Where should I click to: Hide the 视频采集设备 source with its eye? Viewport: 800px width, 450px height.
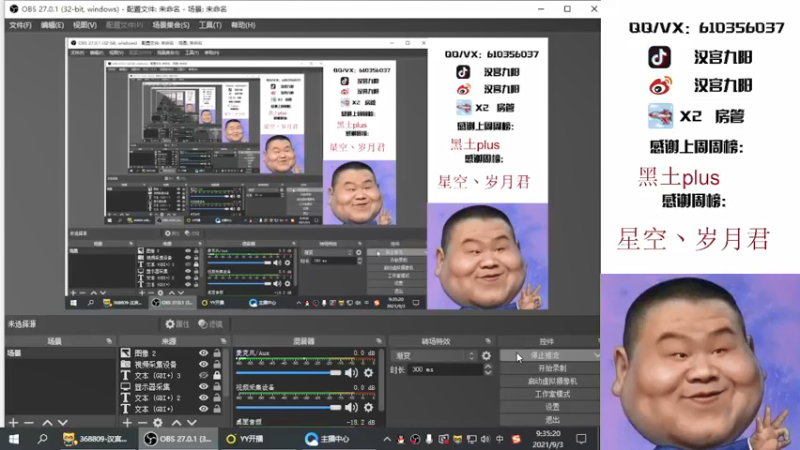tap(204, 364)
